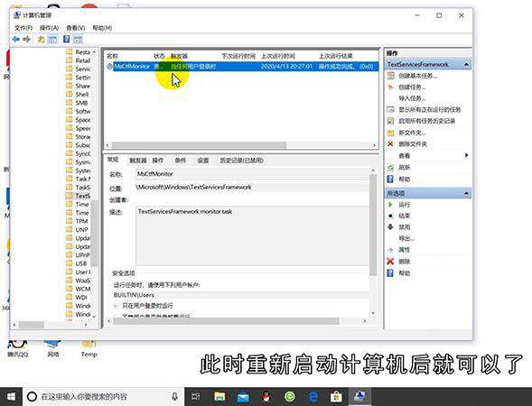Open Microsoft Store from the taskbar

(x=336, y=396)
